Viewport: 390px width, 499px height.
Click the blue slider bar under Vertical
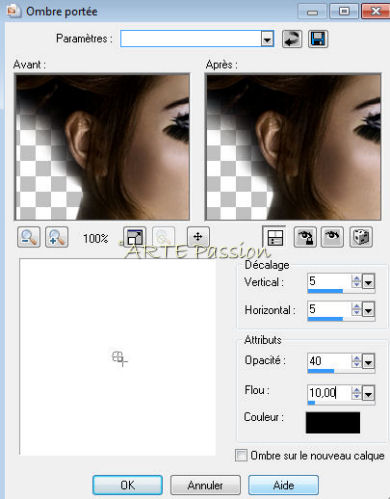[x=325, y=291]
